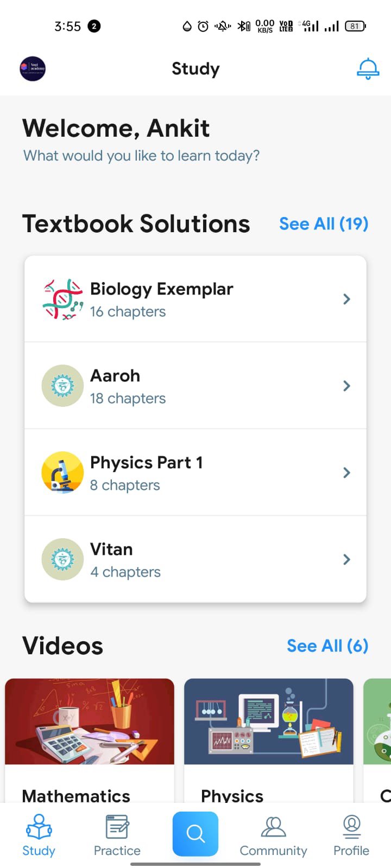391x868 pixels.
Task: Switch to the Practice tab
Action: click(117, 835)
